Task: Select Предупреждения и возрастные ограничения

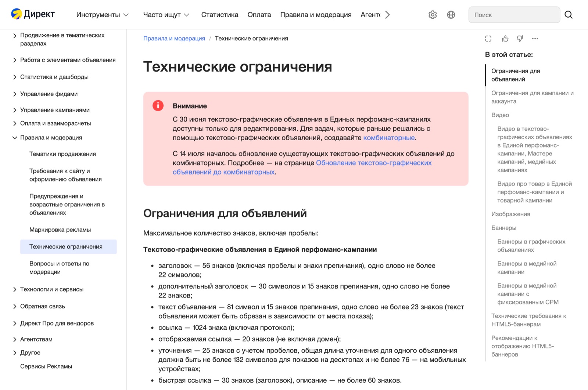Action: coord(67,205)
